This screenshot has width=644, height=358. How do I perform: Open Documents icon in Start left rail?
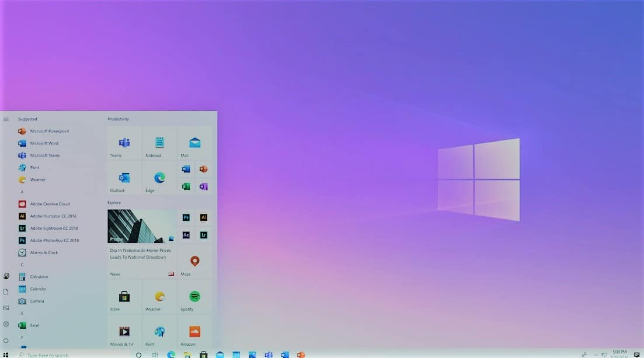(x=6, y=292)
